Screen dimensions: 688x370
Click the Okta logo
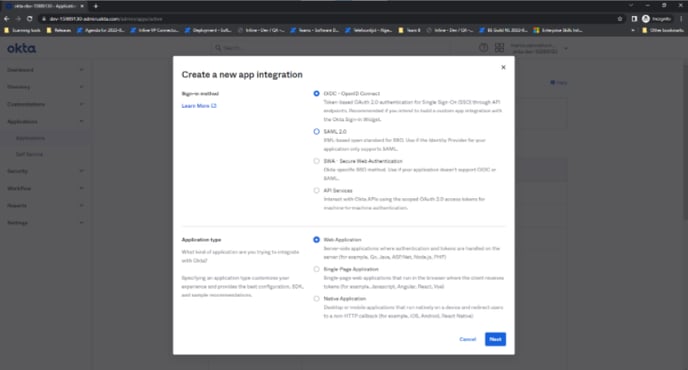(x=22, y=48)
